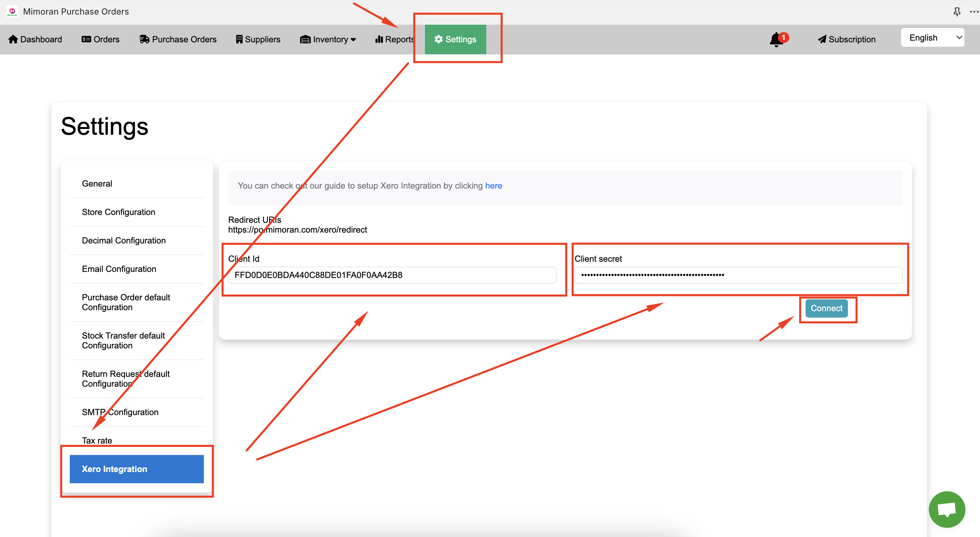Click into the Client secret field
Image resolution: width=980 pixels, height=537 pixels.
coord(738,275)
